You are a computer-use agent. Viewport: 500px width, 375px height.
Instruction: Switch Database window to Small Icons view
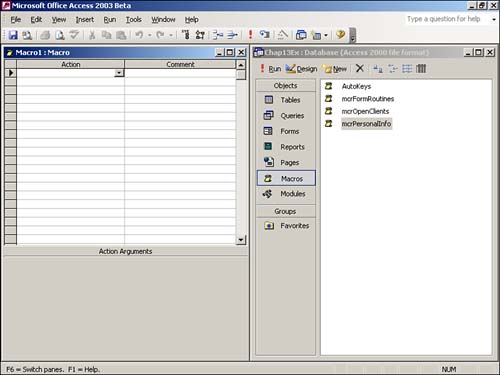[x=392, y=69]
